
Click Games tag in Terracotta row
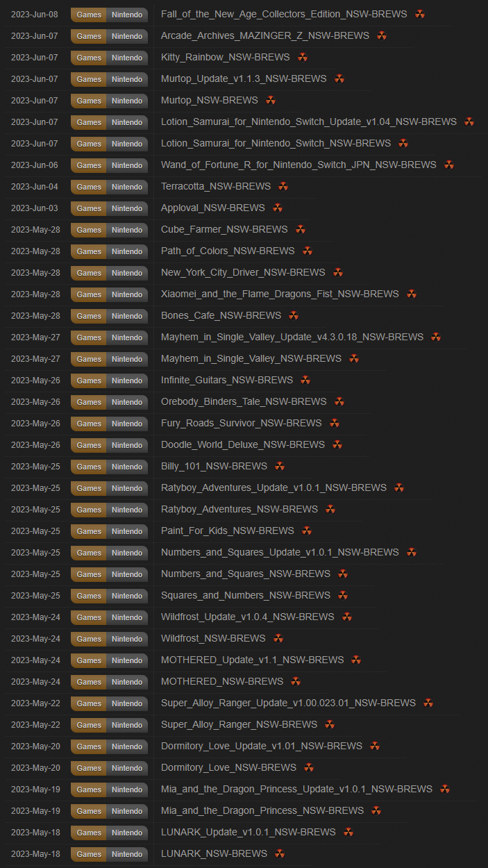(89, 187)
